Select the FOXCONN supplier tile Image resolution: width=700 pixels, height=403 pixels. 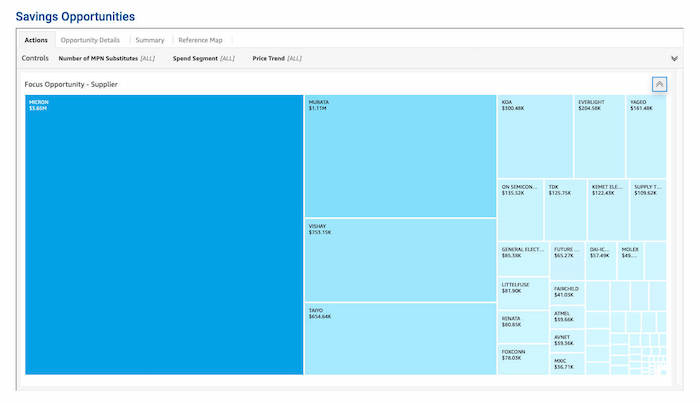pyautogui.click(x=523, y=360)
